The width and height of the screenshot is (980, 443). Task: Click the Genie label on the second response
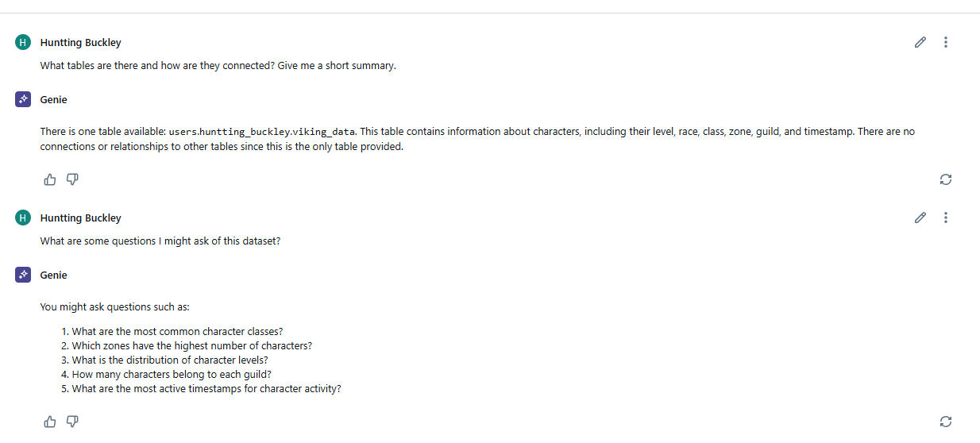pyautogui.click(x=53, y=275)
